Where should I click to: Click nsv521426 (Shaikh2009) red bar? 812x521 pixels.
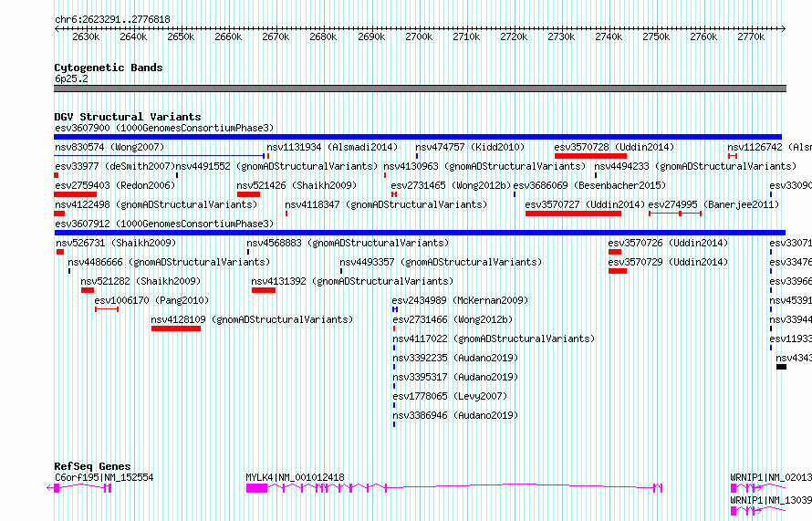pyautogui.click(x=248, y=194)
